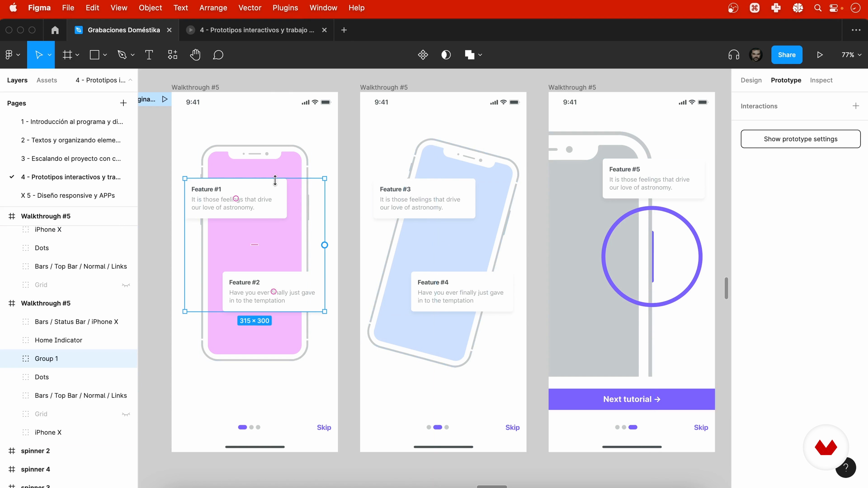Expand Frame tool options dropdown
This screenshot has width=868, height=488.
(x=77, y=55)
